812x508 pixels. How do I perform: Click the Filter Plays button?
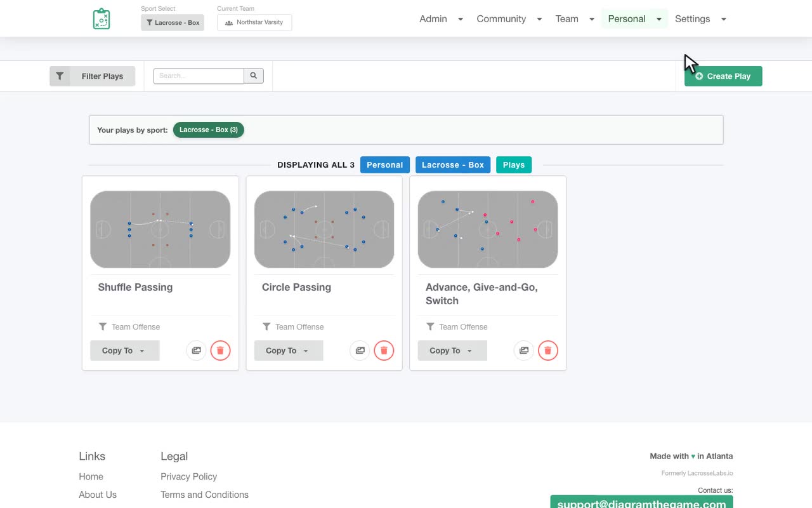[93, 76]
